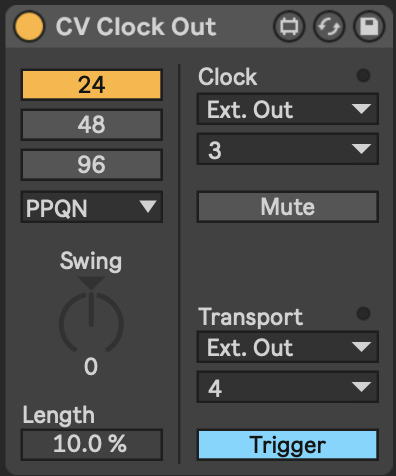Open the PPQN mode dropdown
Screen dimensions: 396x476
92,207
